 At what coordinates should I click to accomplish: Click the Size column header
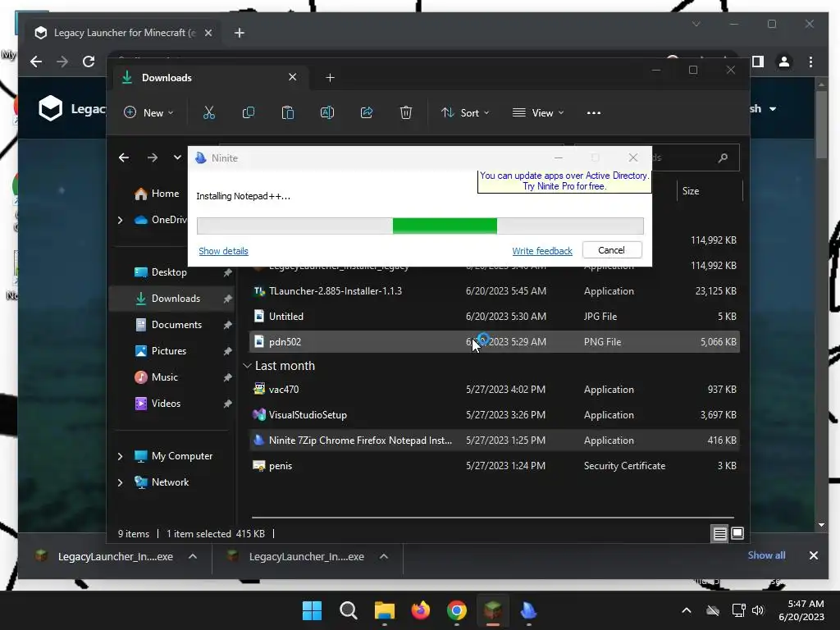coord(710,190)
